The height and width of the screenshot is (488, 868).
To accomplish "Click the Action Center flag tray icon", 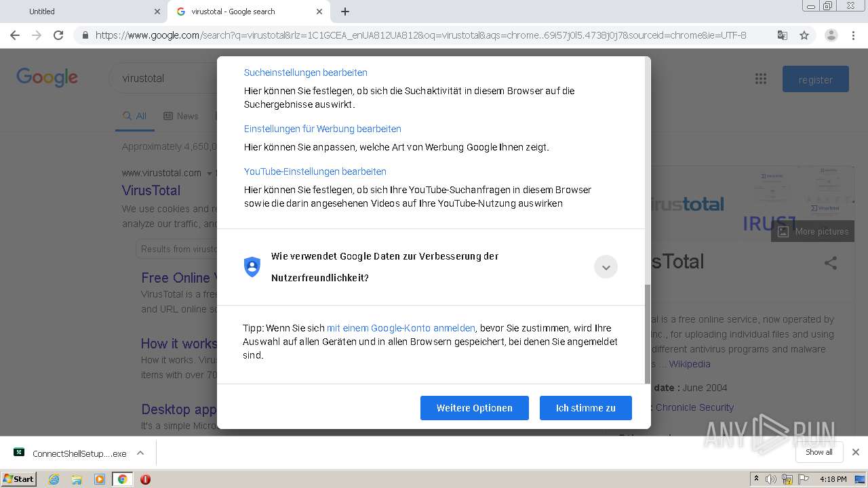I will (x=804, y=479).
